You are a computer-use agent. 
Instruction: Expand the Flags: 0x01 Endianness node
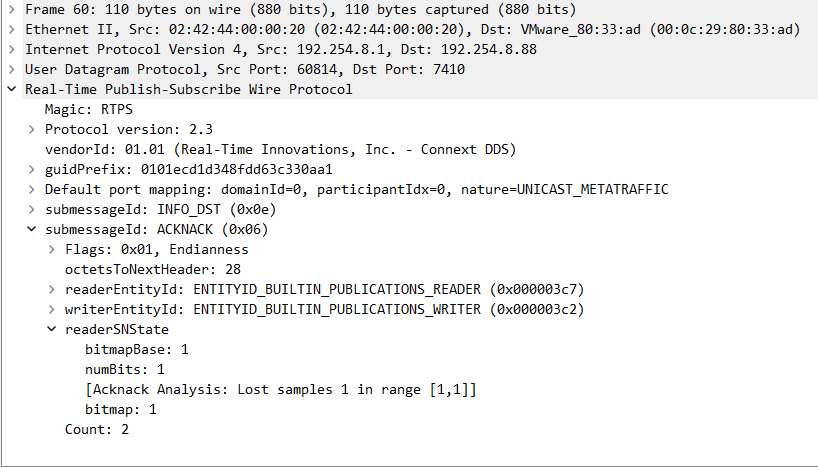(52, 249)
